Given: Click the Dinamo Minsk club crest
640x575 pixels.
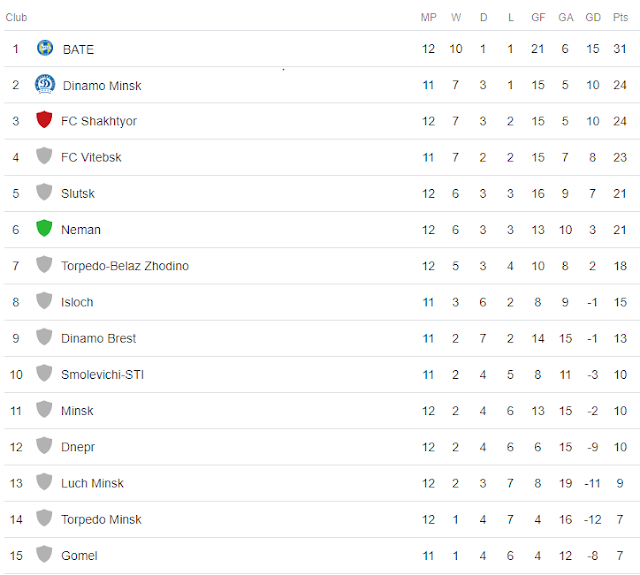Looking at the screenshot, I should [44, 84].
